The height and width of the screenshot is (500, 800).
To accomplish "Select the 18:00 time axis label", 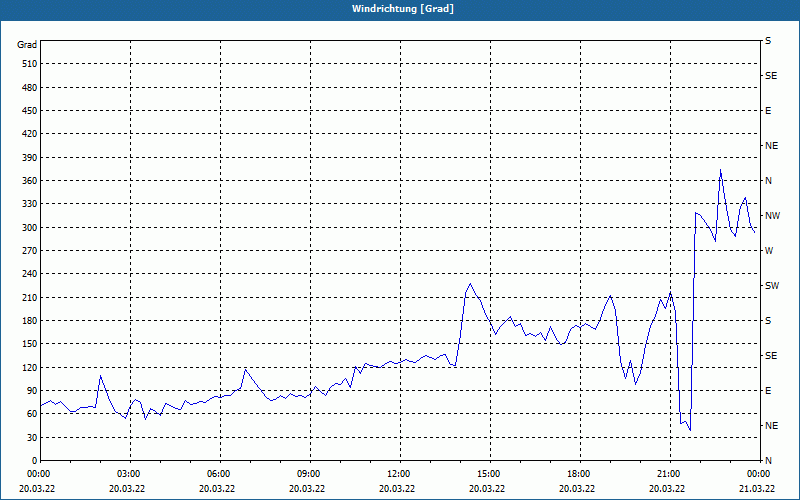I will [x=579, y=473].
